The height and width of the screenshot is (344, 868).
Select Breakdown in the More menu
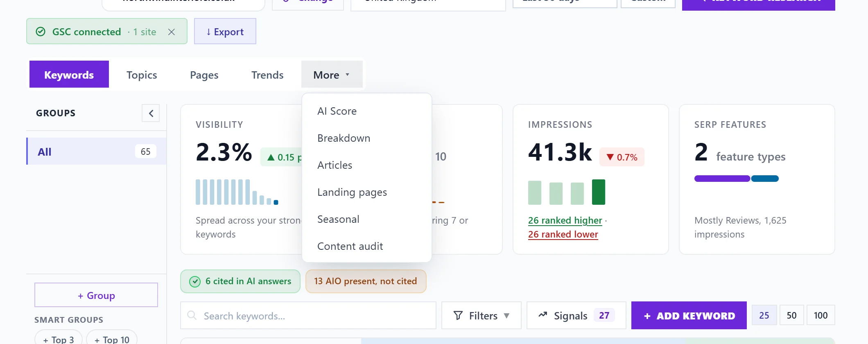pos(366,138)
